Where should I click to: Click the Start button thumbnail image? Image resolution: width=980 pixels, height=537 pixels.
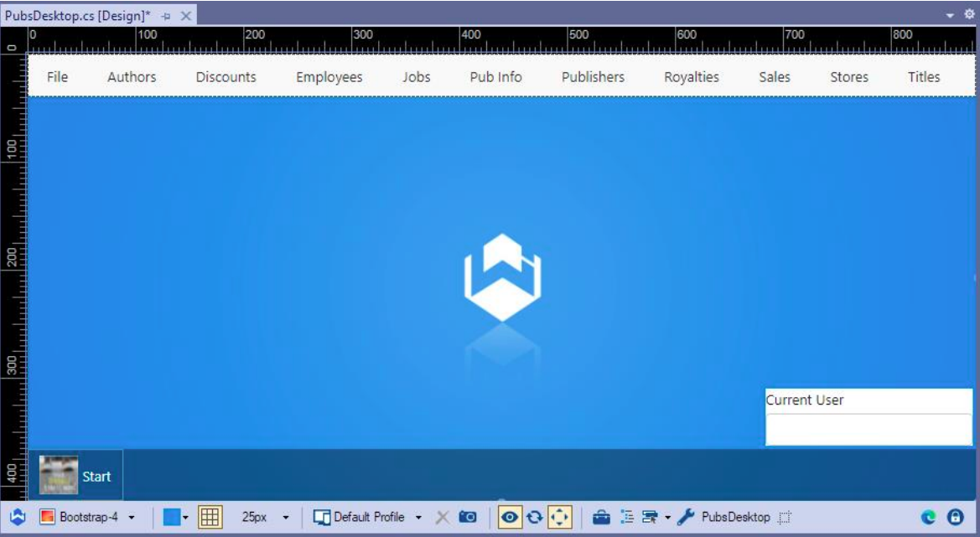coord(59,475)
